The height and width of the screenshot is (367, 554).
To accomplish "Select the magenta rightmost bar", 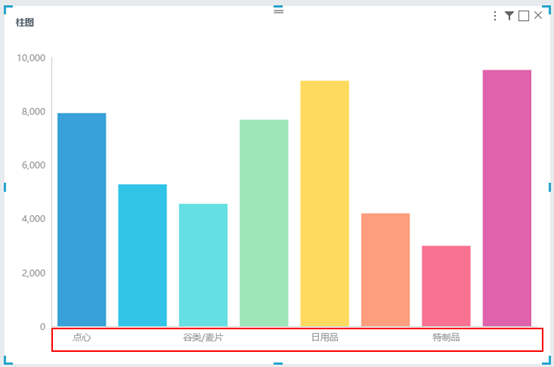I will [507, 198].
